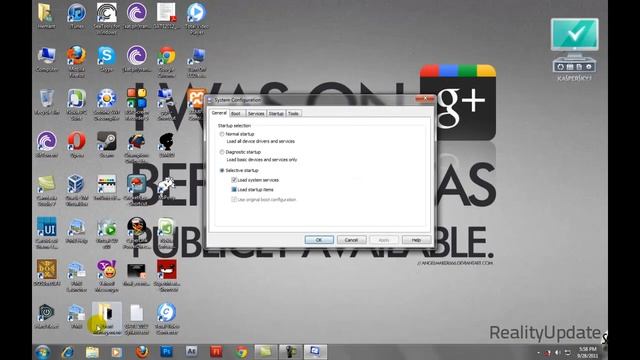Click the Cancel button in System Configuration
The image size is (640, 360).
(351, 240)
